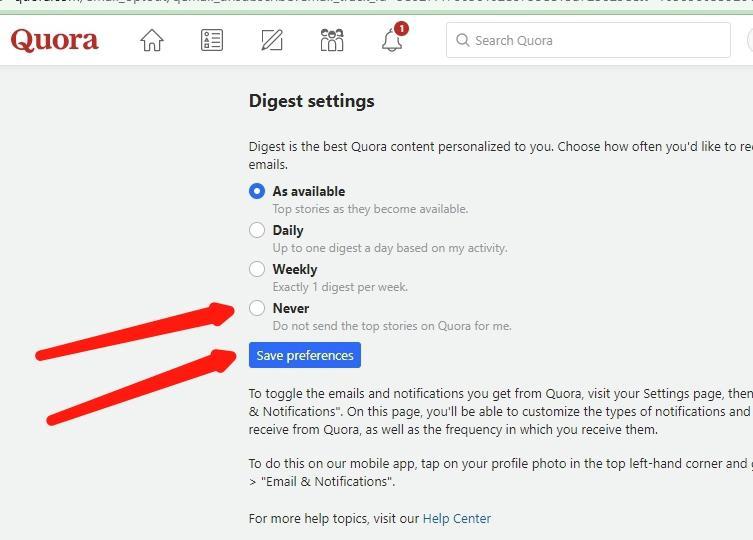This screenshot has width=753, height=540.
Task: Click the 'Daily' label text
Action: [288, 230]
